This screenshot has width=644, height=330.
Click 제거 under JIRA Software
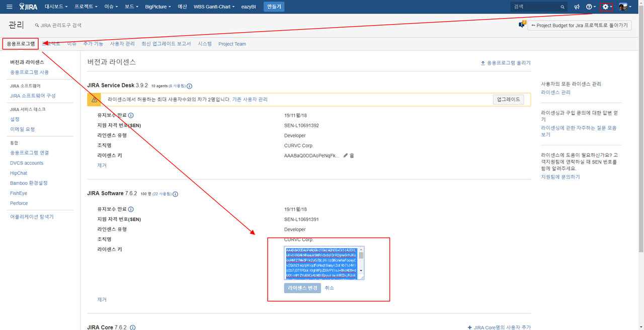tap(102, 299)
